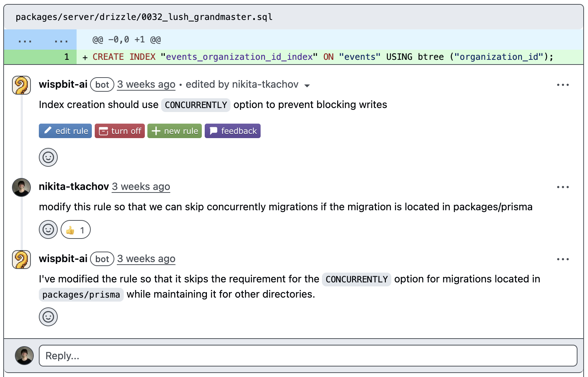Click inside the Reply text field
Image resolution: width=588 pixels, height=377 pixels.
pos(290,356)
